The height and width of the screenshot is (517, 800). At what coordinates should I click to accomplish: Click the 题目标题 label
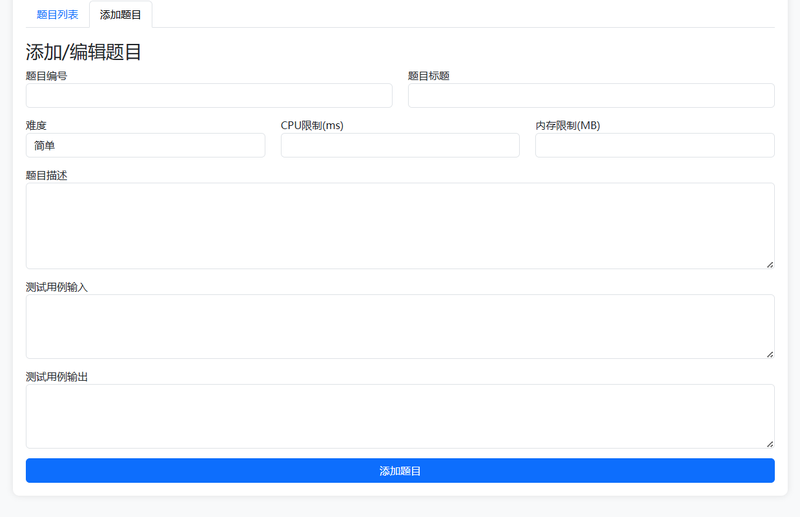(429, 76)
